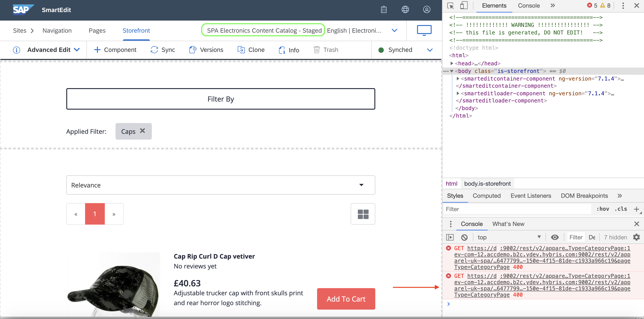The width and height of the screenshot is (644, 319).
Task: Open the language globe icon
Action: point(405,9)
